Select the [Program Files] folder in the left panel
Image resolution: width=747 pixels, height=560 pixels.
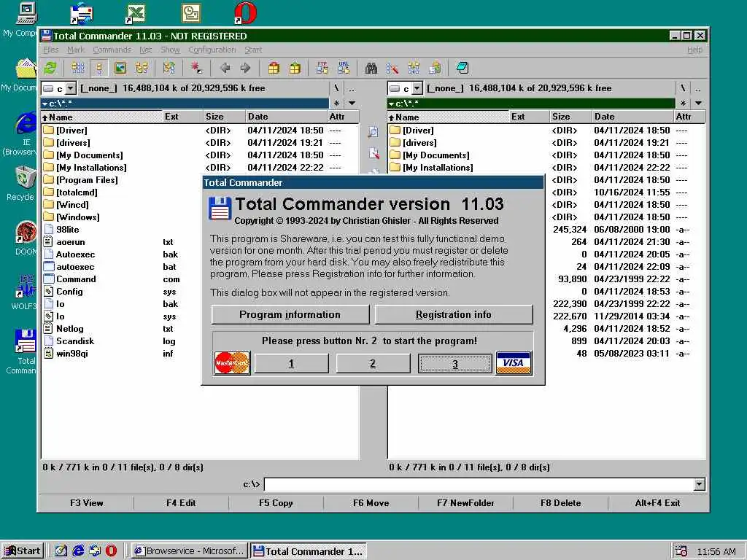[x=87, y=180]
